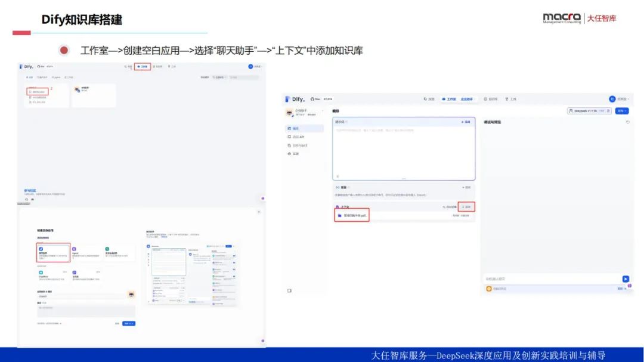Viewport: 644px width, 362px height.
Task: Focus the app name field in the create dialog
Action: pyautogui.click(x=81, y=296)
